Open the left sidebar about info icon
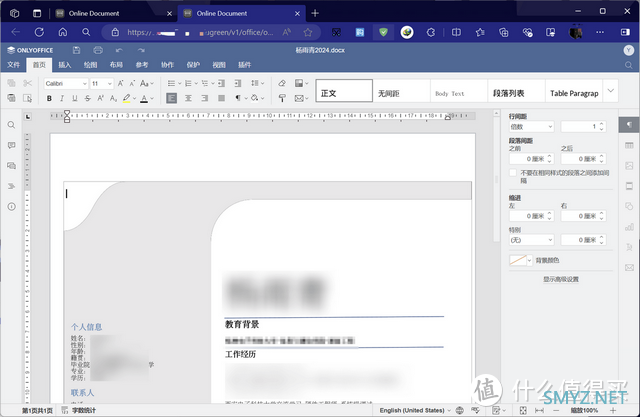The height and width of the screenshot is (417, 640). [x=11, y=206]
